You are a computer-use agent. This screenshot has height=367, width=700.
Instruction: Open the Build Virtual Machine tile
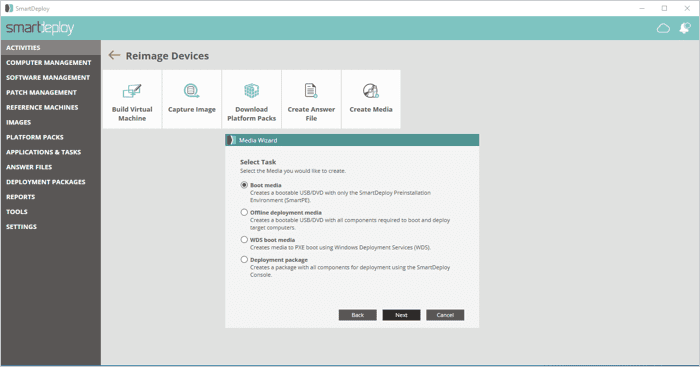[x=132, y=99]
